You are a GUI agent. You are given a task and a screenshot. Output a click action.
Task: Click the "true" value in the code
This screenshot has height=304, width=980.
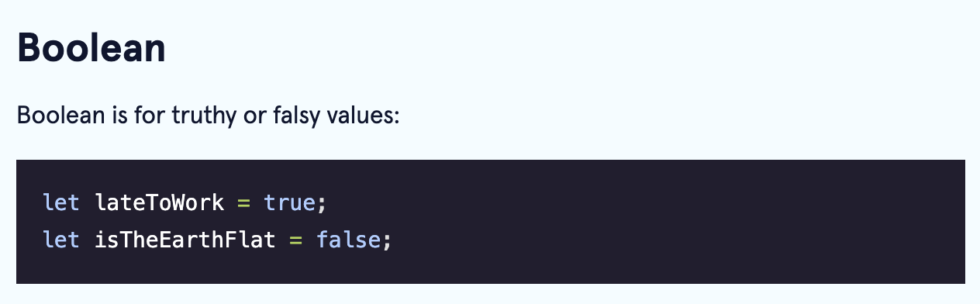pyautogui.click(x=288, y=203)
